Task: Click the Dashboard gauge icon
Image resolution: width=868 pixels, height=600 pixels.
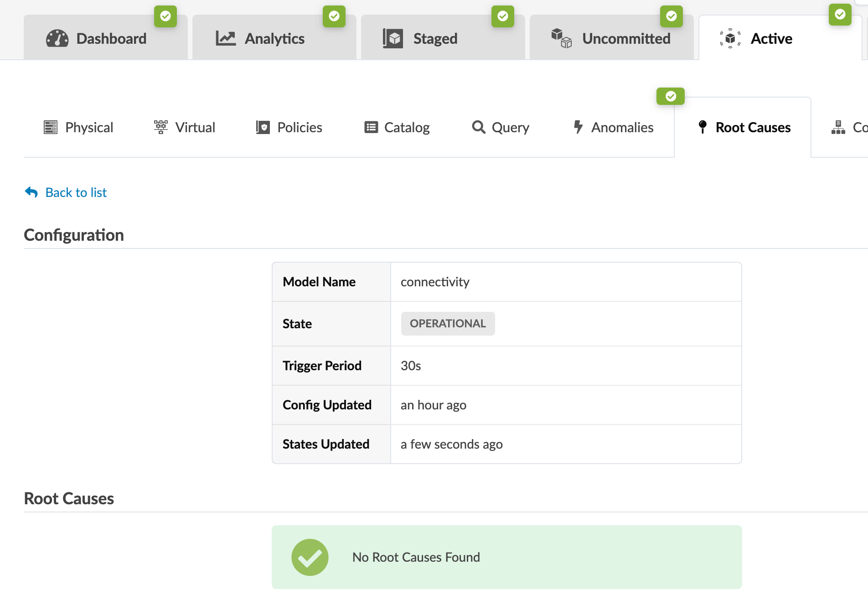Action: point(57,39)
